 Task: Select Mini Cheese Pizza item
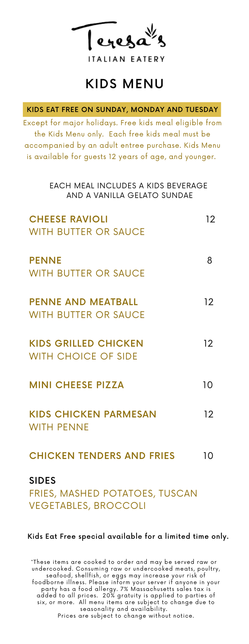click(76, 385)
